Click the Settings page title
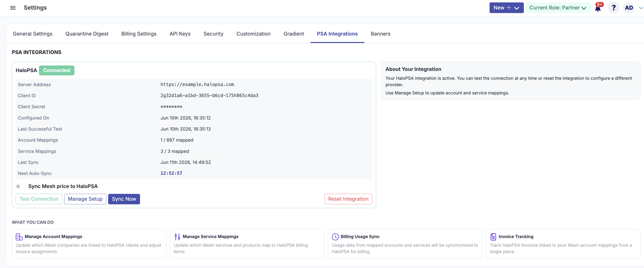The height and width of the screenshot is (268, 644). 35,8
